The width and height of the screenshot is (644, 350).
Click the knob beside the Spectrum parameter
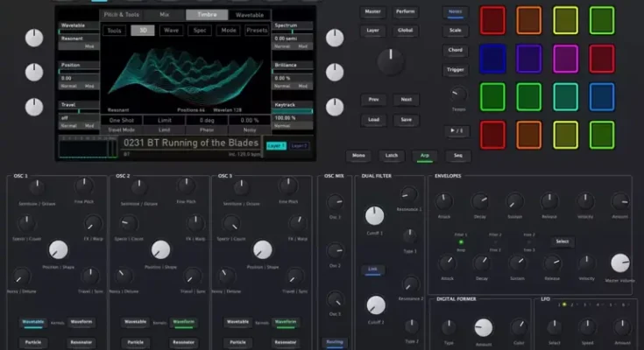[335, 38]
